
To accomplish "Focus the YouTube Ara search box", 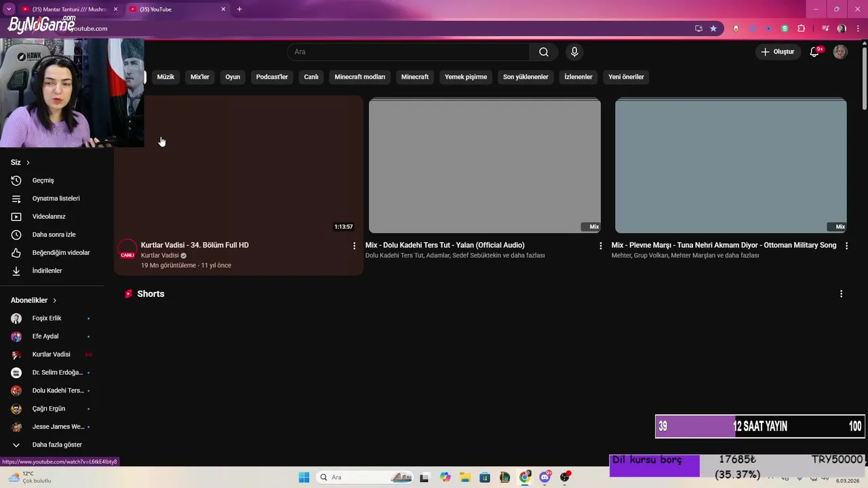I will [x=409, y=52].
